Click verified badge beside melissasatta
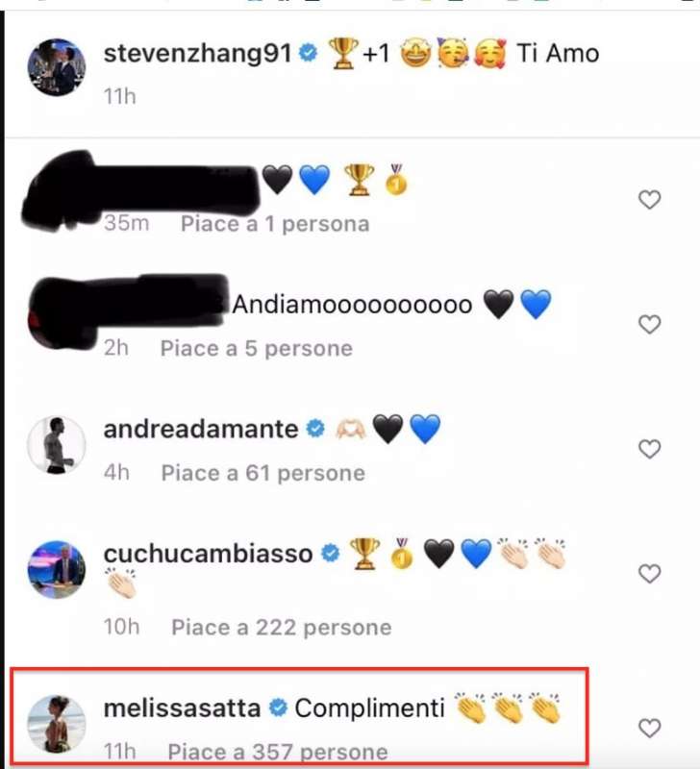Screen dimensions: 700x769 (x=278, y=707)
